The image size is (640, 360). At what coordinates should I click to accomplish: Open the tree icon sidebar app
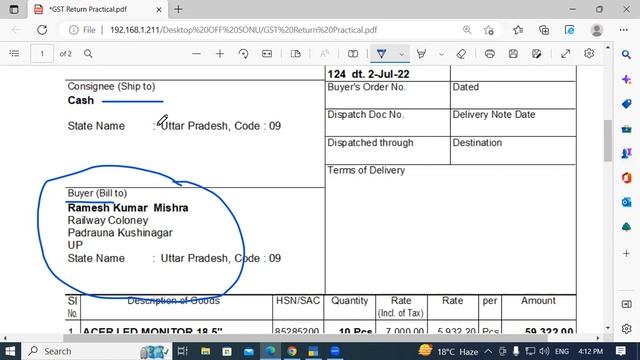pyautogui.click(x=627, y=227)
